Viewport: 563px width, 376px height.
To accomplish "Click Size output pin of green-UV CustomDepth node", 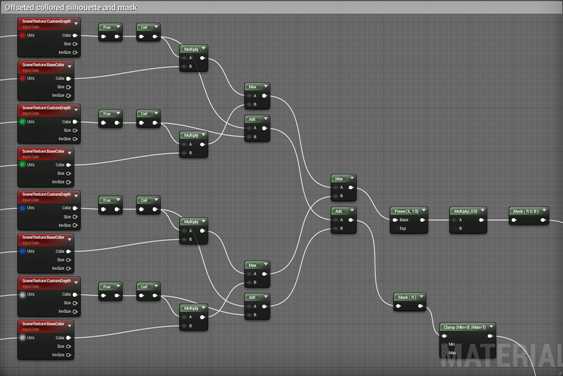I will [x=75, y=130].
